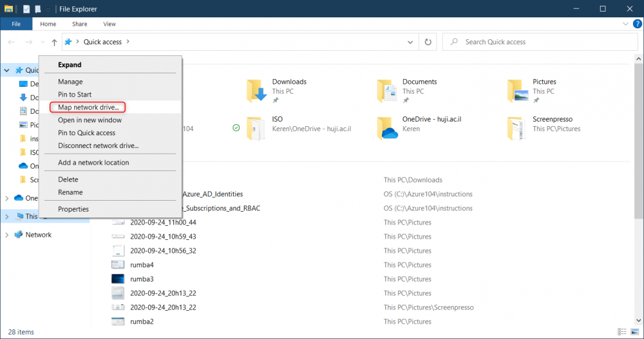Click the 2020-09-24_11h00_44 thumbnail
The width and height of the screenshot is (644, 339).
118,222
